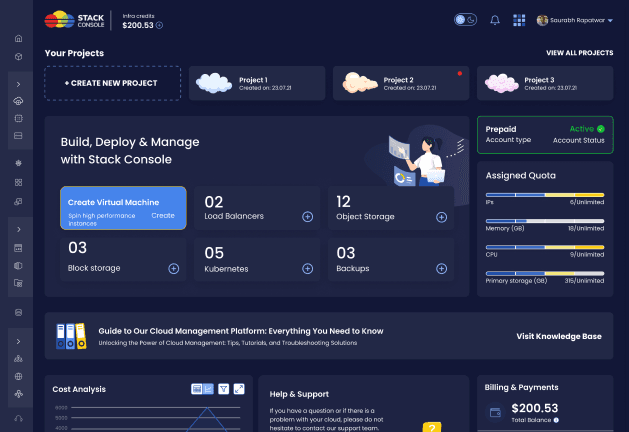The image size is (629, 432).
Task: Open the apps grid menu
Action: tap(519, 20)
